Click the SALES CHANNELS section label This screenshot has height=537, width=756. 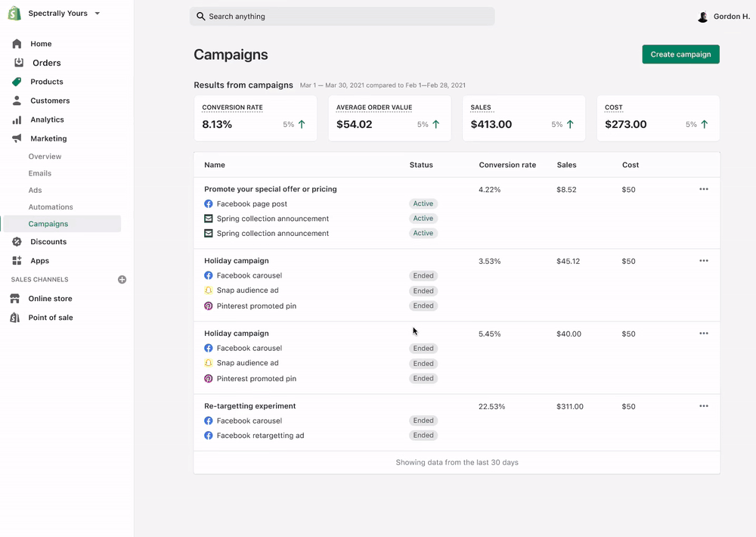39,279
